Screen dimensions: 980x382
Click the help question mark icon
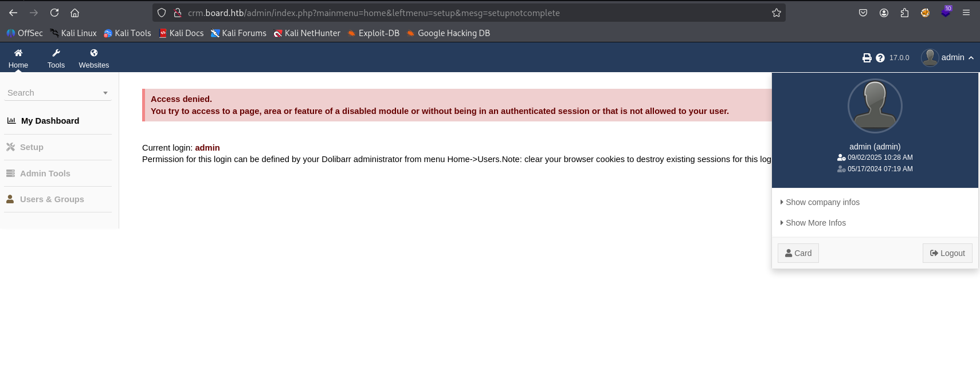coord(880,58)
